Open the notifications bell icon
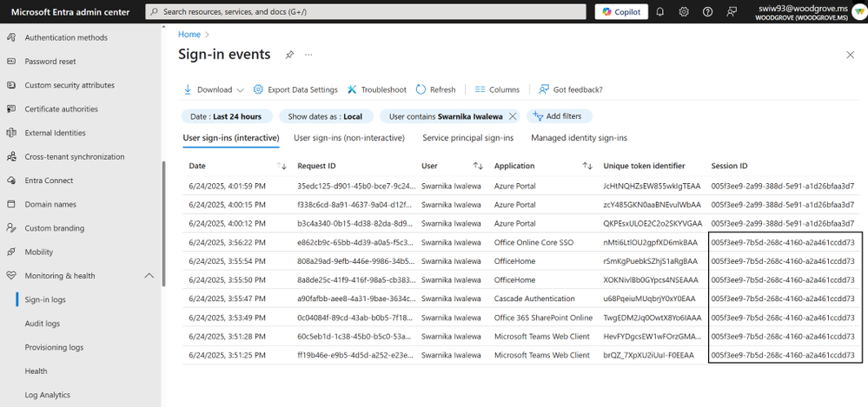This screenshot has width=868, height=407. click(659, 11)
